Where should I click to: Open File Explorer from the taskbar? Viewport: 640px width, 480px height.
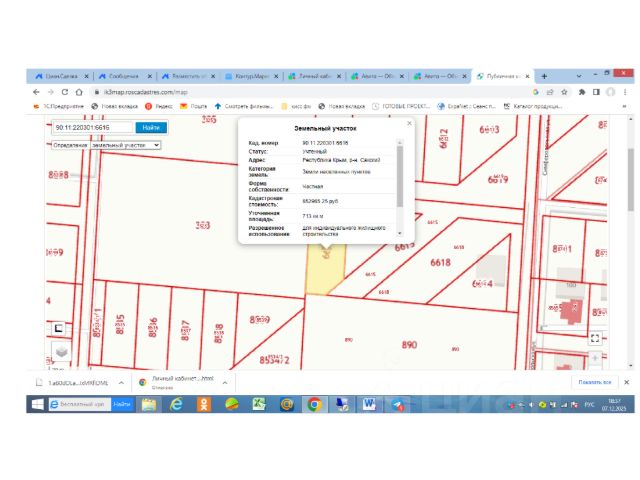tap(149, 404)
